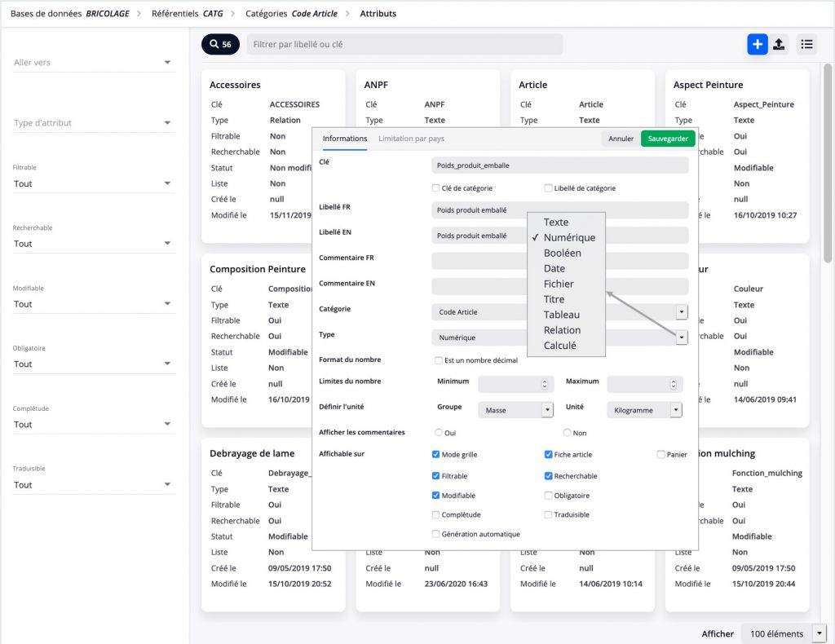The image size is (835, 644).
Task: Click the Maximum number stepper
Action: 673,384
